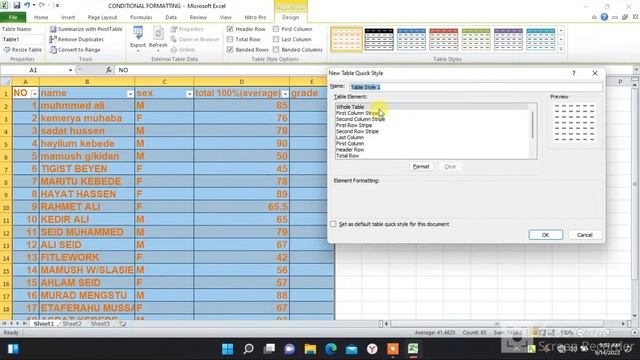The width and height of the screenshot is (640, 360).
Task: Click the Format button in dialog
Action: (x=421, y=167)
